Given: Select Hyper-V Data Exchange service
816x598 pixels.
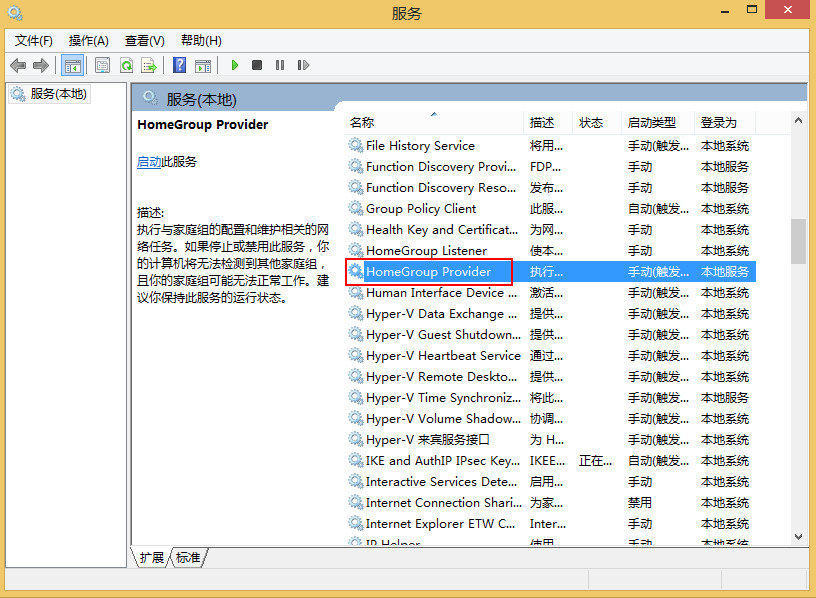Looking at the screenshot, I should [550, 313].
